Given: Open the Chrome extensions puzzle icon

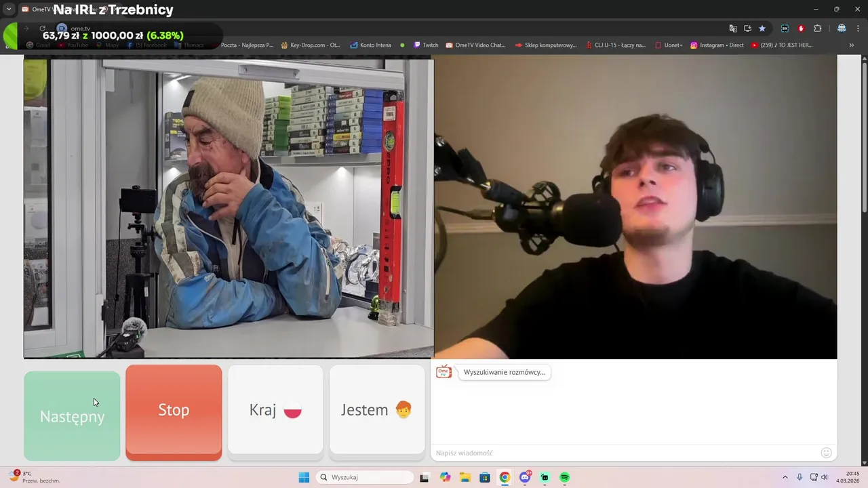Looking at the screenshot, I should (x=817, y=28).
